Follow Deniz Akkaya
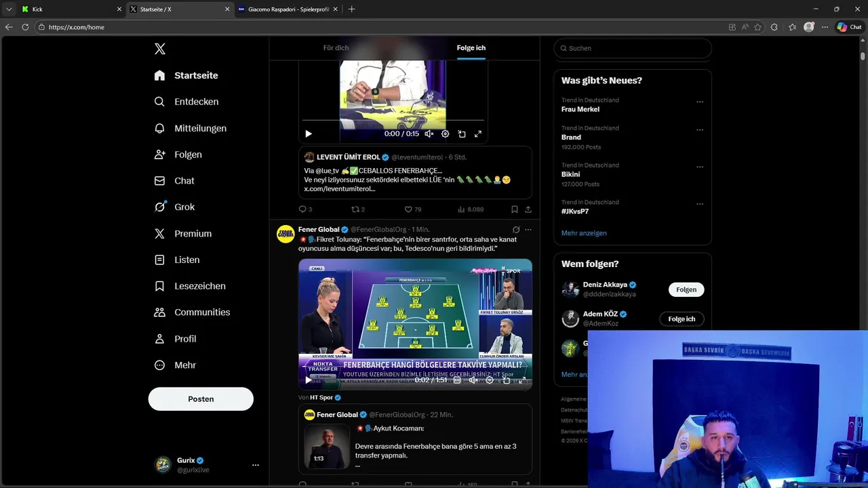Viewport: 868px width, 488px height. (686, 289)
